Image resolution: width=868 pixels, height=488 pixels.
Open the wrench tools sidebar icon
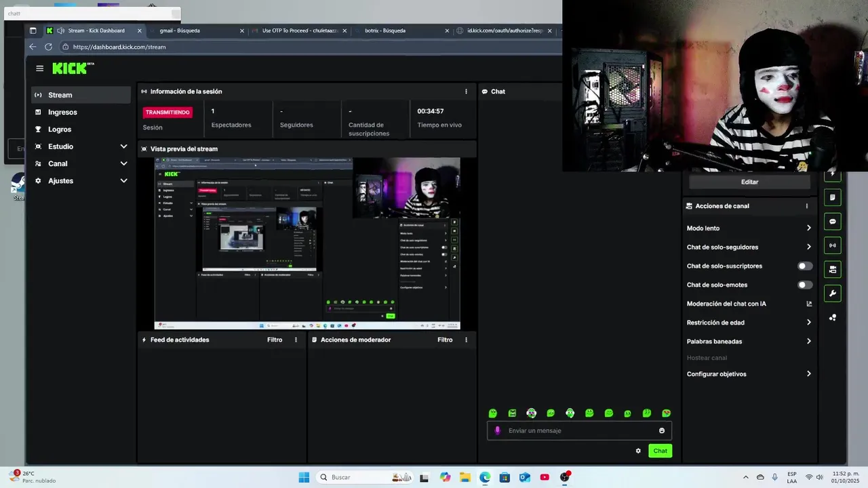833,293
